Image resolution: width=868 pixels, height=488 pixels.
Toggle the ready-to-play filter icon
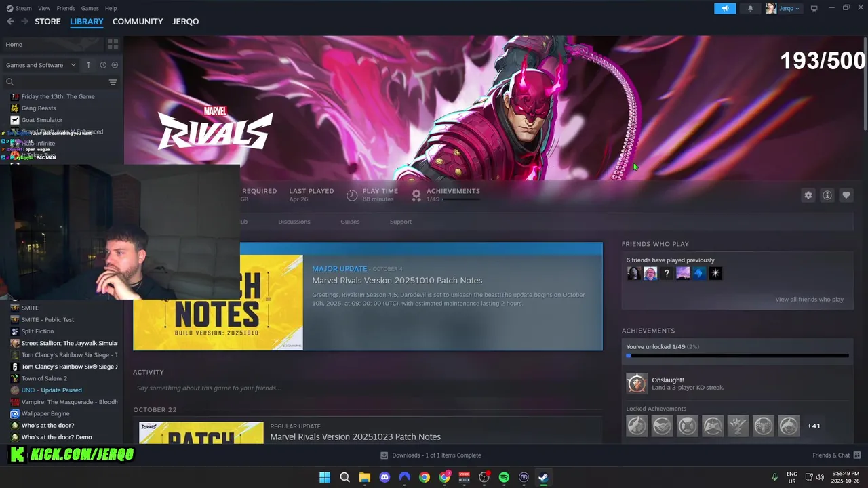[x=115, y=65]
